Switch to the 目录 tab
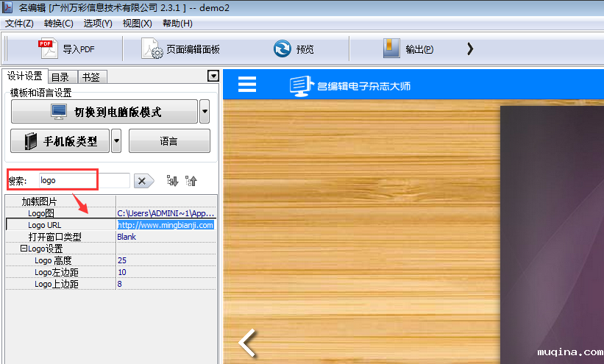Viewport: 604px width, 364px height. click(x=60, y=76)
